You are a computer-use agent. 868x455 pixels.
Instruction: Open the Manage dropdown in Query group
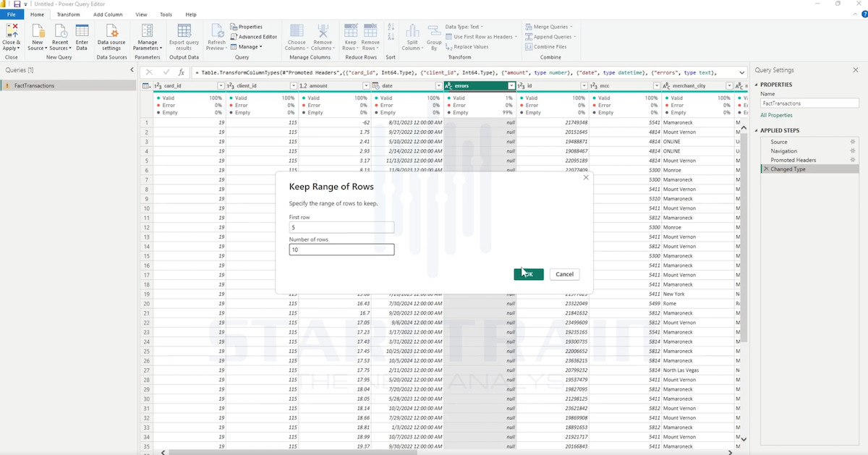(247, 47)
